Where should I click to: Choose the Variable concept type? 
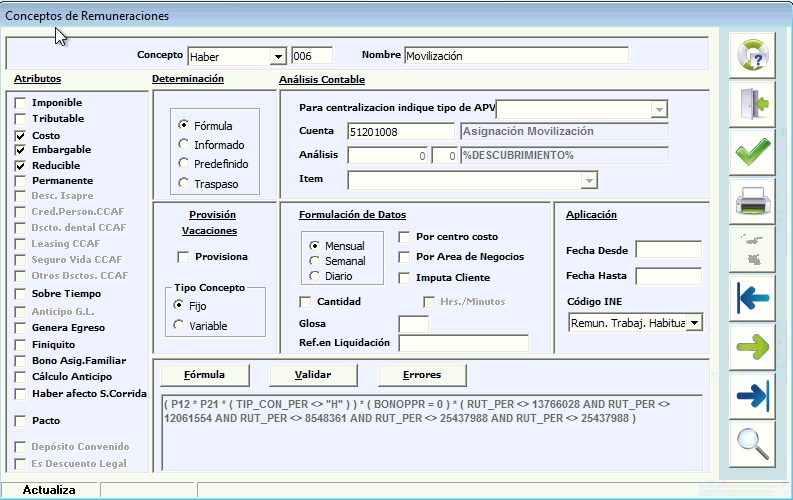click(179, 325)
